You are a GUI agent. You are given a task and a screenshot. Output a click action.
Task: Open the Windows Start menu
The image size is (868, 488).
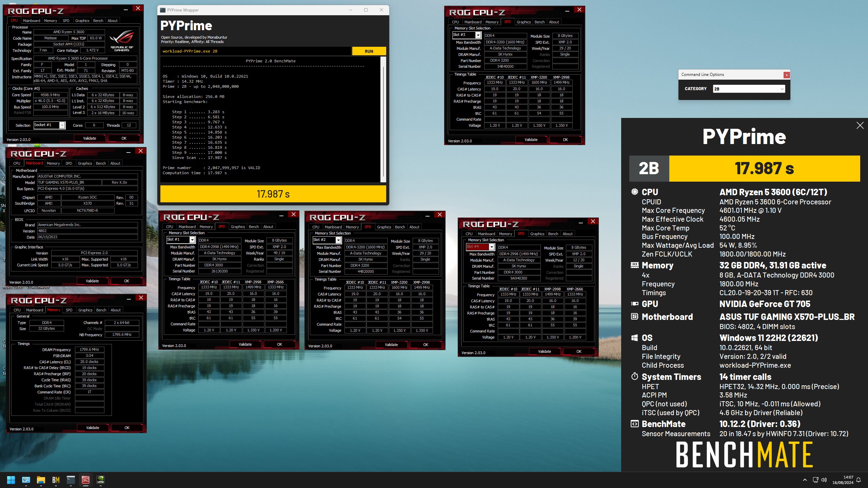coord(11,480)
